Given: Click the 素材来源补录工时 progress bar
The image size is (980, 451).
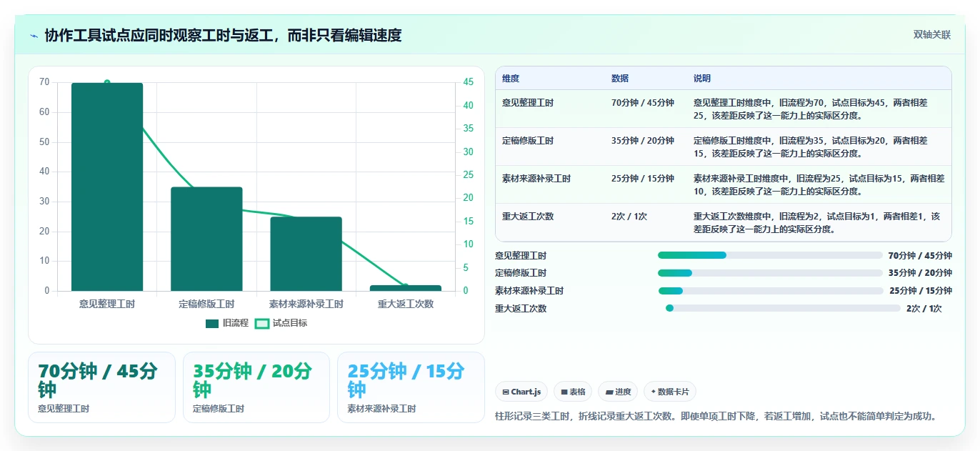Looking at the screenshot, I should [x=771, y=291].
